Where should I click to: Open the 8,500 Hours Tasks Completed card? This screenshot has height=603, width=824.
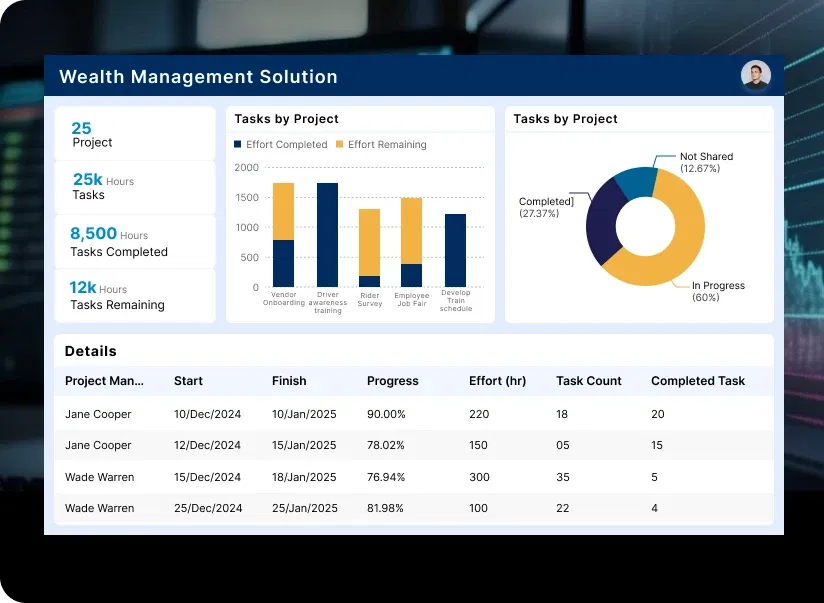coord(134,242)
